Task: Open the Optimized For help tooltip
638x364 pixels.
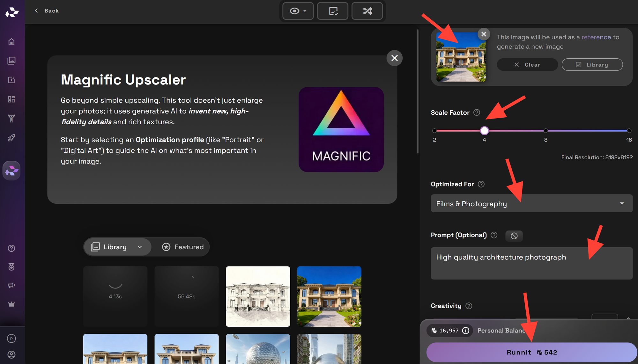Action: click(x=481, y=184)
